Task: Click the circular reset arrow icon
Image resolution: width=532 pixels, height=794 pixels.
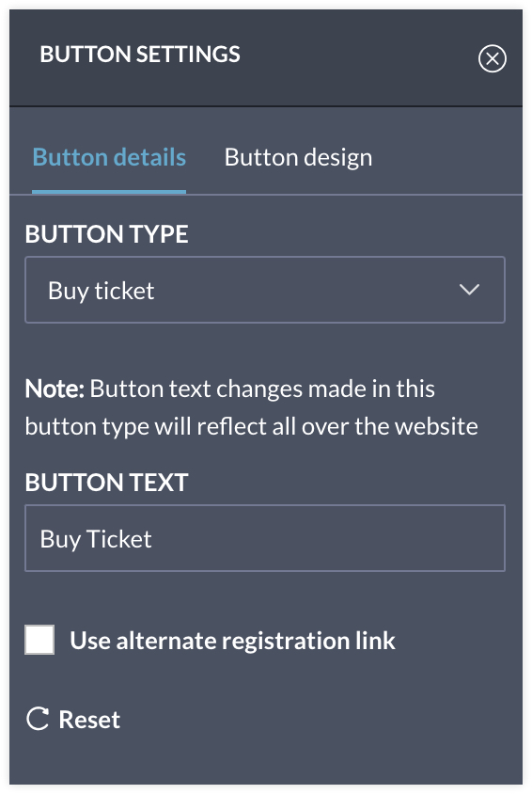Action: pos(38,719)
